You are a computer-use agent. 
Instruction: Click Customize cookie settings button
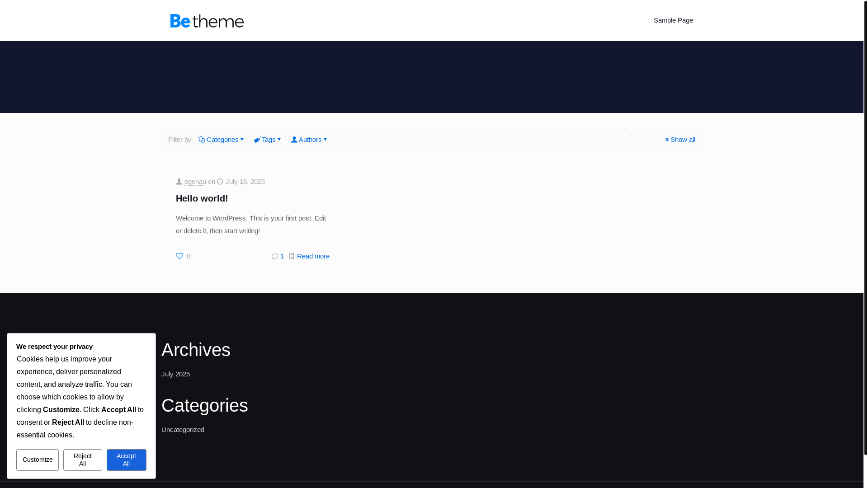point(38,460)
